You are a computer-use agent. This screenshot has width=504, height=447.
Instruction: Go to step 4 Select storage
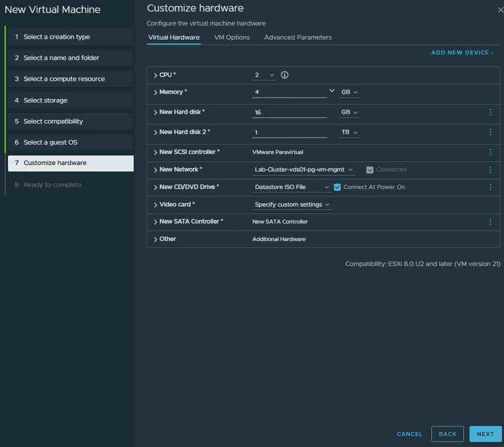(45, 100)
